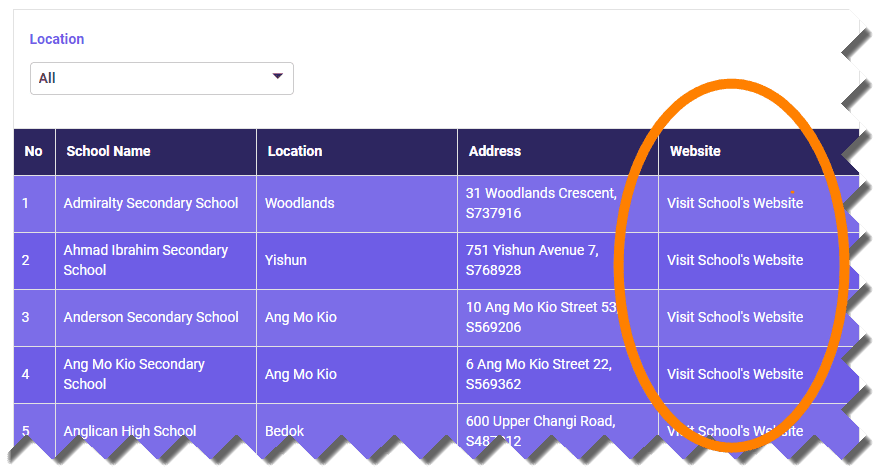This screenshot has width=881, height=475.
Task: Click the School Name column header
Action: click(x=156, y=152)
